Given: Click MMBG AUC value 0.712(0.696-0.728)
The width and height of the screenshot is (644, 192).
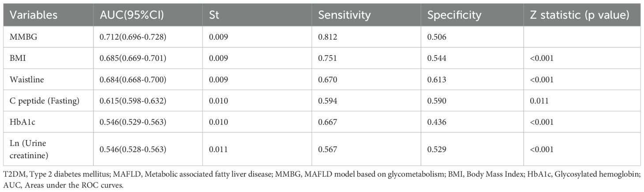Looking at the screenshot, I should [133, 37].
